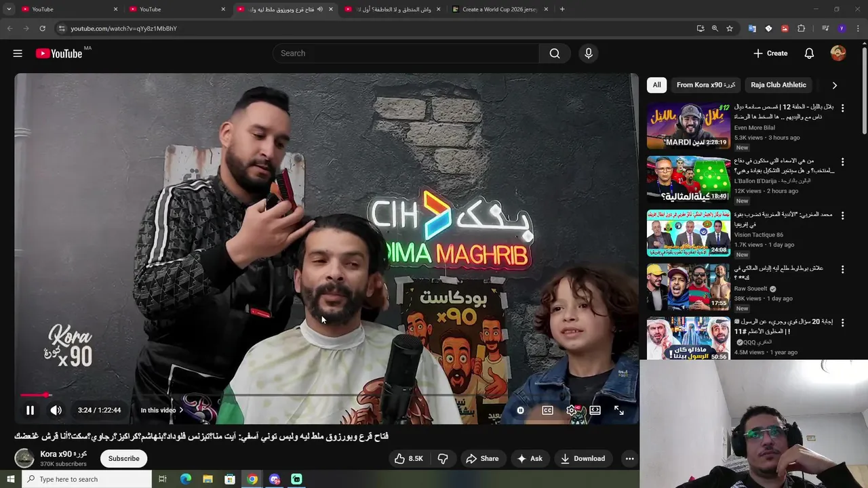
Task: Open Google Translate extension icon
Action: point(752,28)
